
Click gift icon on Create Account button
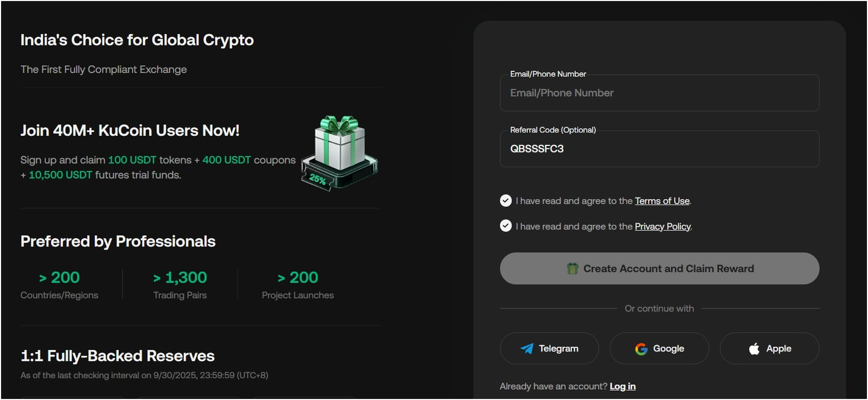(572, 269)
